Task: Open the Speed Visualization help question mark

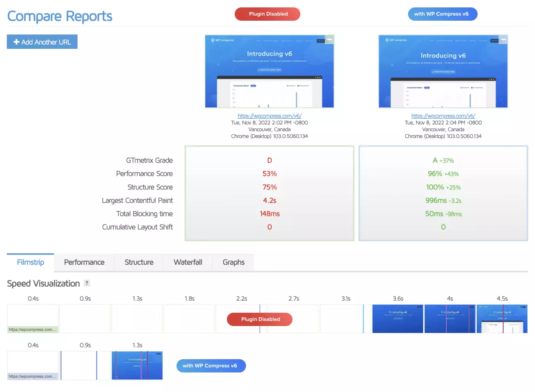Action: pos(87,283)
